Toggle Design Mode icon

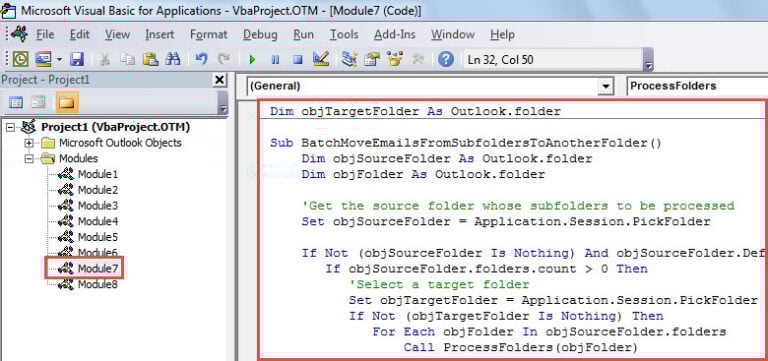pos(321,59)
